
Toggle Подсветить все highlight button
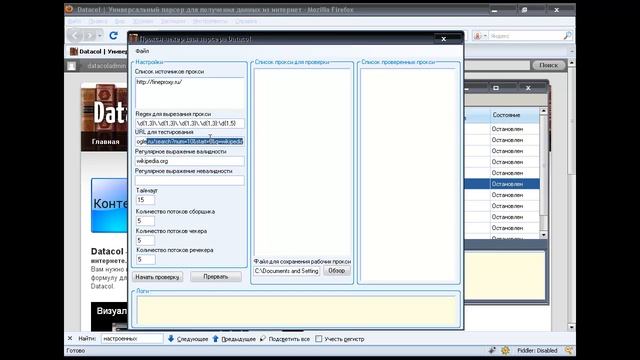click(285, 339)
